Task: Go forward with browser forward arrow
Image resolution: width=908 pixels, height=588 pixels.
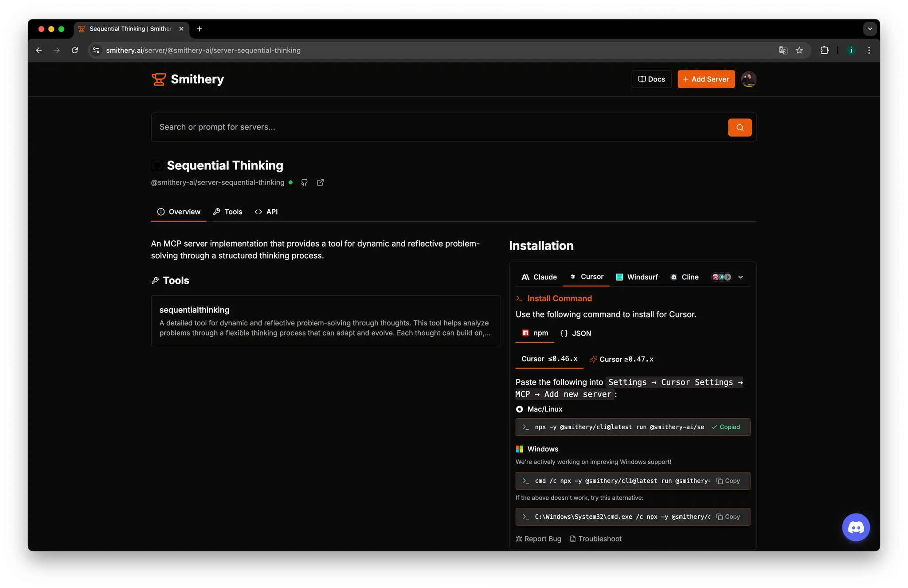Action: coord(57,51)
